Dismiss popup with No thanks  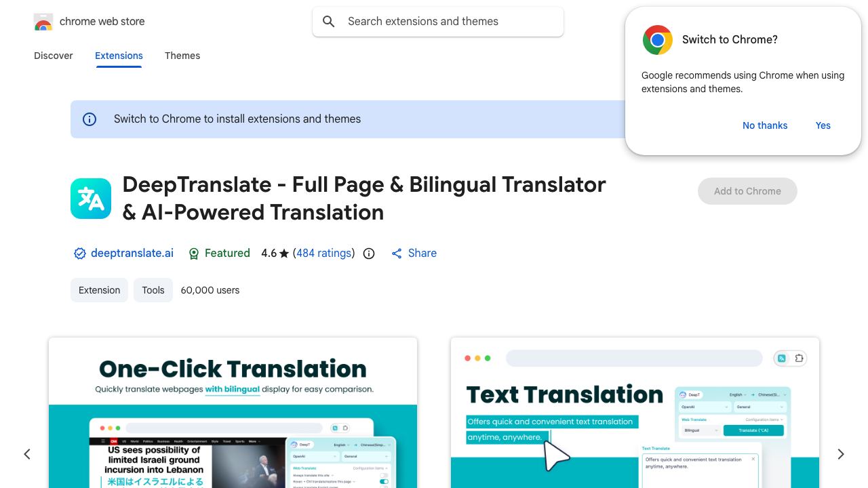pos(765,125)
